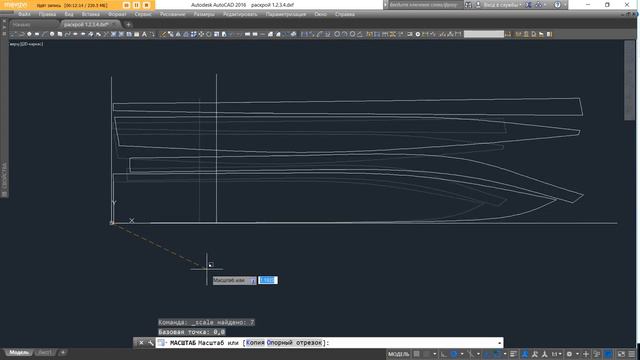Add a new layout with plus
The width and height of the screenshot is (640, 360).
point(62,352)
